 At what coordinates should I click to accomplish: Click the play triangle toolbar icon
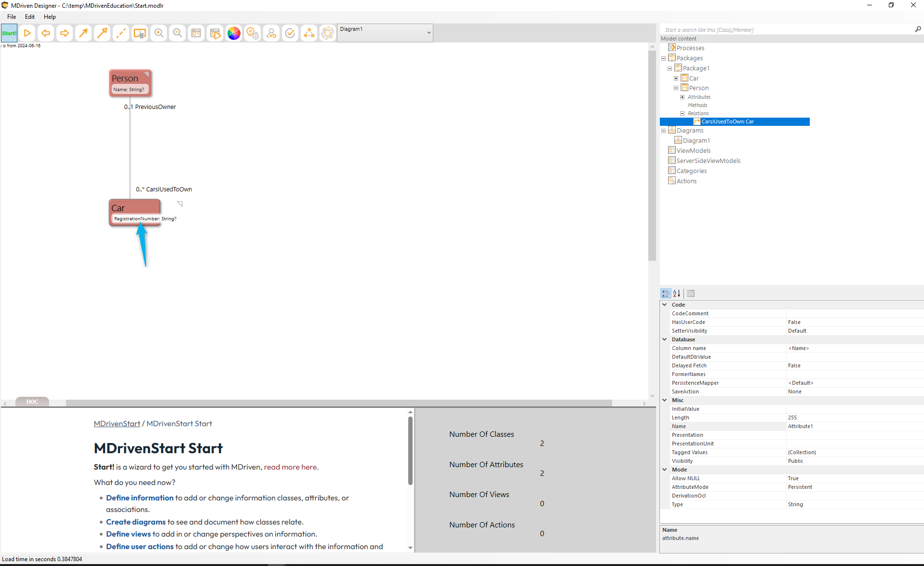27,33
